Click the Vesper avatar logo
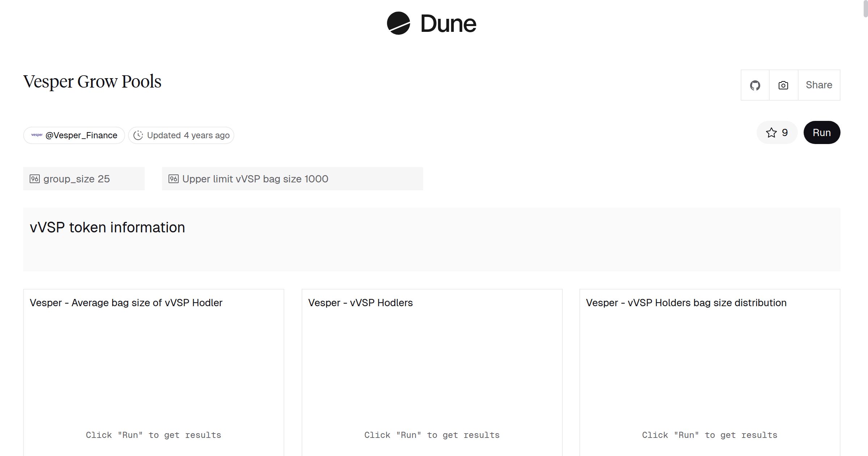Screen dimensions: 868x456 point(37,135)
